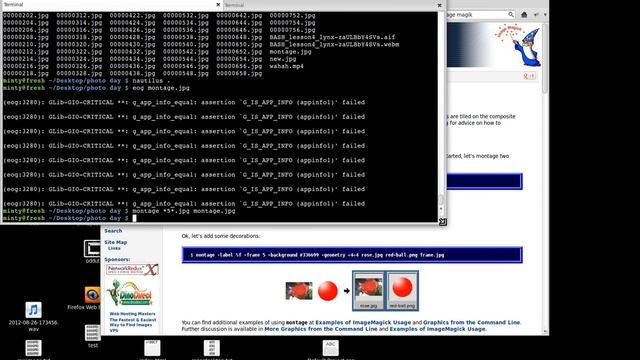Screen dimensions: 640x360
Task: Click first GLib-GIO-CRITICAL error line
Action: click(x=184, y=102)
